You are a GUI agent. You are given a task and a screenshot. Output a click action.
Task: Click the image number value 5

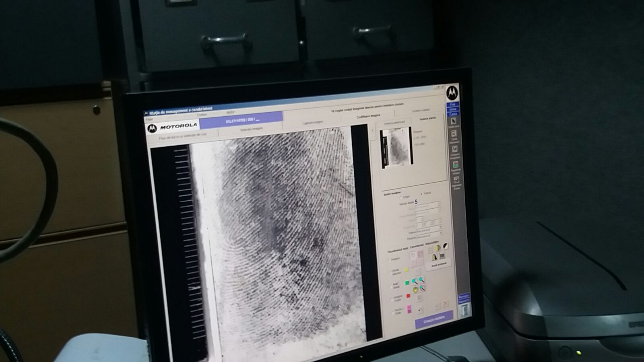[416, 202]
